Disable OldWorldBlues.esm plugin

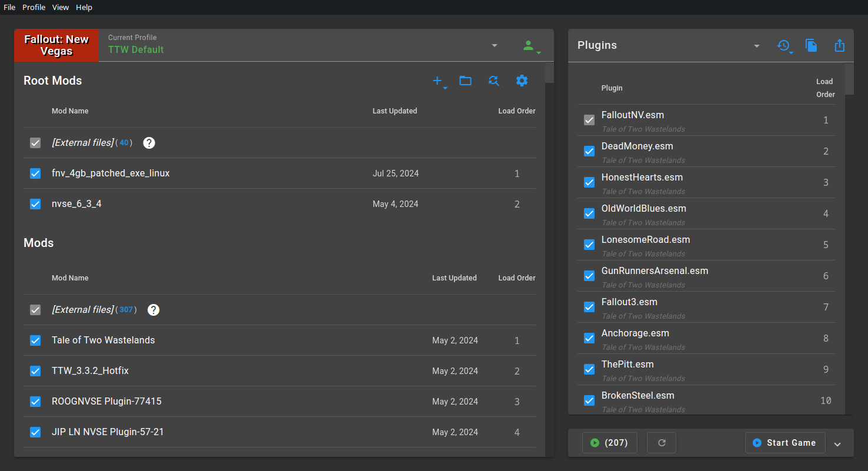pos(589,213)
